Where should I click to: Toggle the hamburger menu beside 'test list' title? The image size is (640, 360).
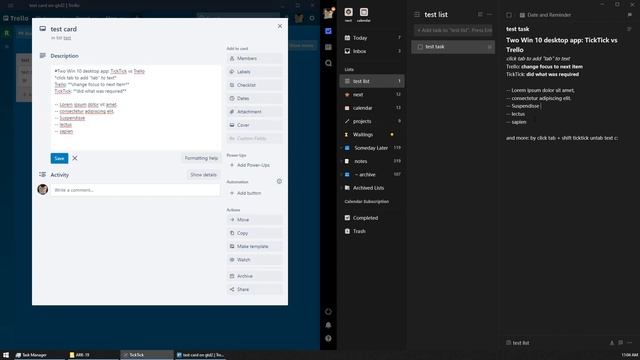(x=417, y=14)
